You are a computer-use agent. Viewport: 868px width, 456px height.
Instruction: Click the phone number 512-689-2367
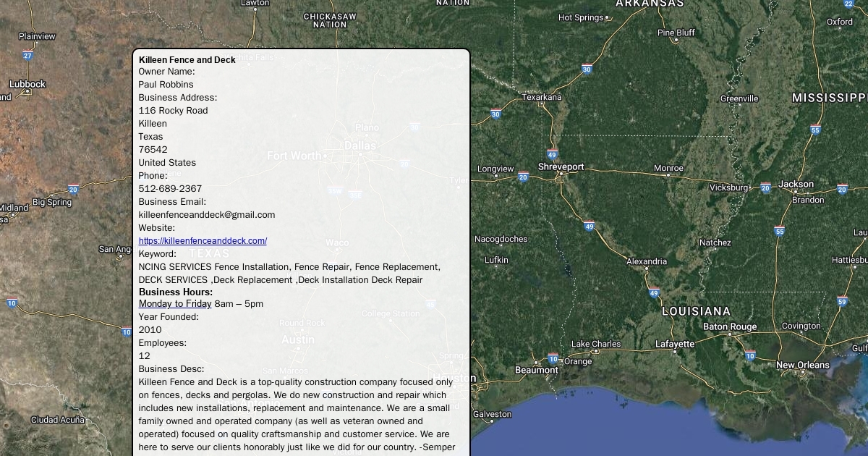(x=171, y=189)
